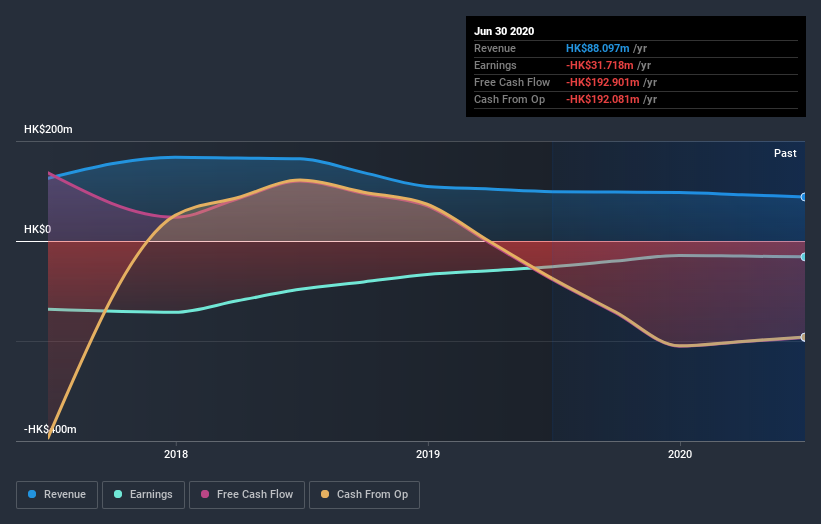Click the HK$88.097m revenue value

click(x=597, y=48)
